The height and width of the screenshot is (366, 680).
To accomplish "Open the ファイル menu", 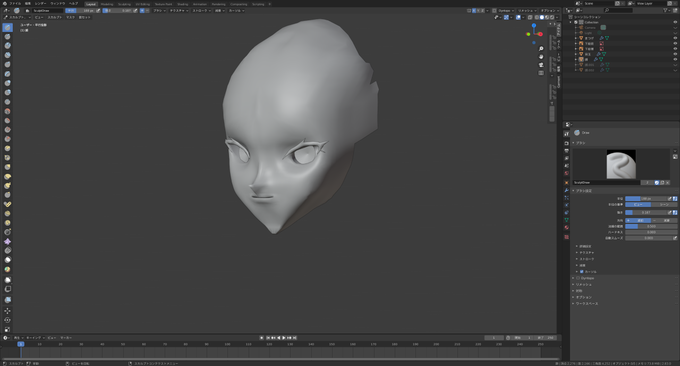I will [15, 3].
